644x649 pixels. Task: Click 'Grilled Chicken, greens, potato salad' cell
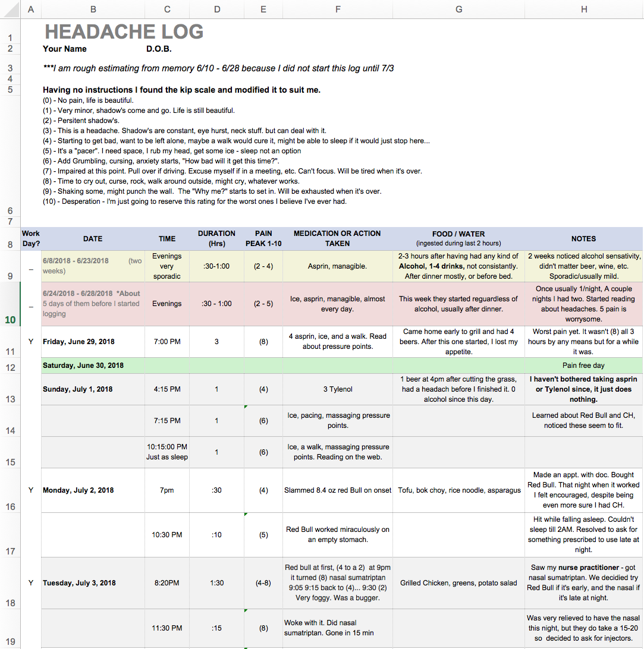click(x=458, y=583)
